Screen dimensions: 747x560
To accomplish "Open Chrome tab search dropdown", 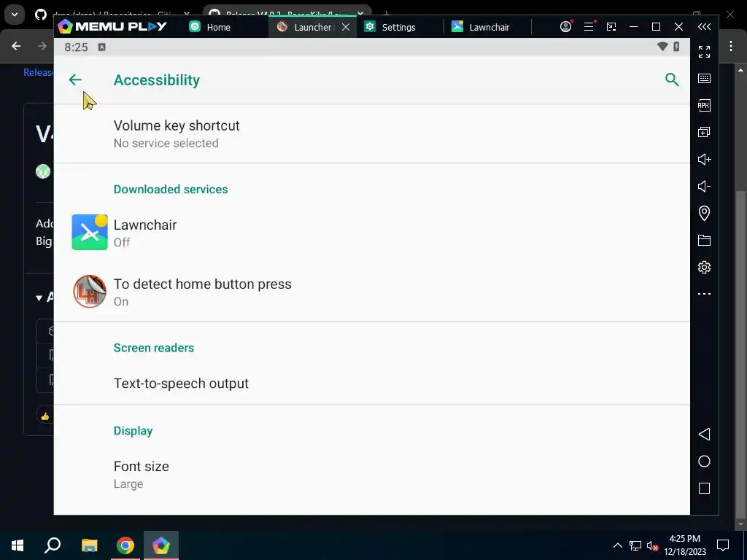I will click(15, 15).
